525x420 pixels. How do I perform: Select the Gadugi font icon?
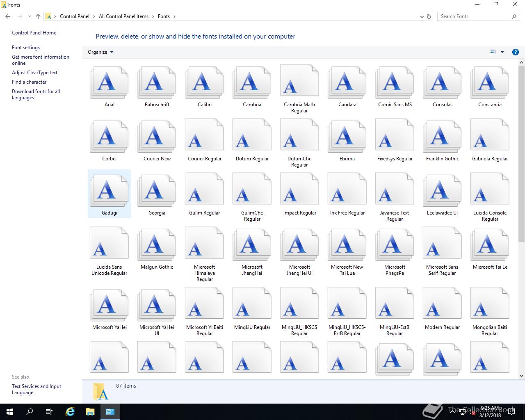[109, 192]
